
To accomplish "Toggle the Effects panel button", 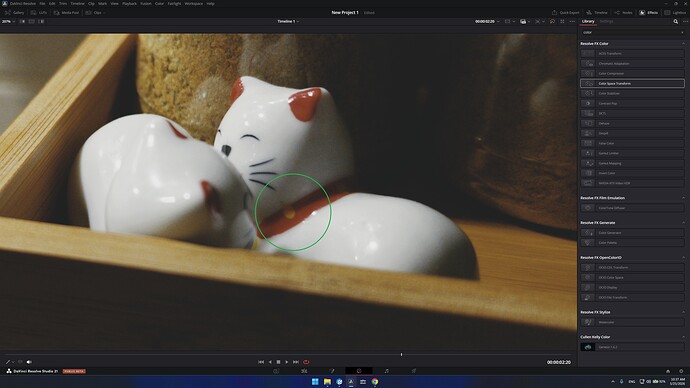I will tap(650, 13).
